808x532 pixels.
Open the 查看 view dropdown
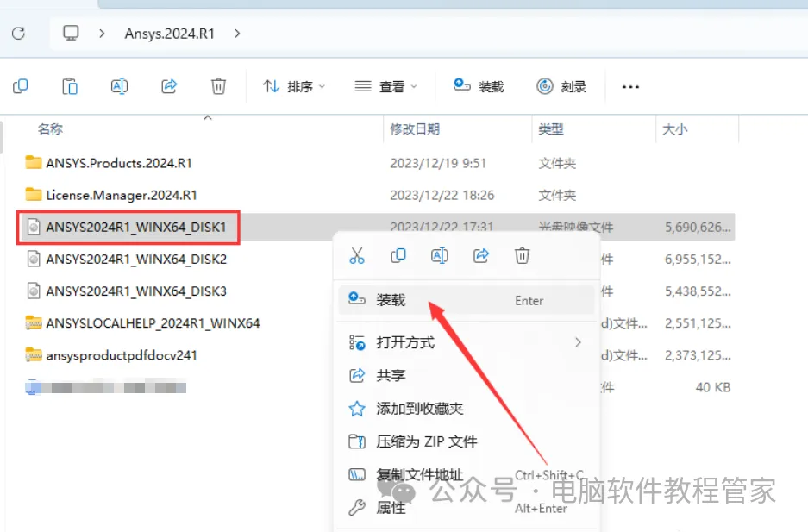click(385, 86)
